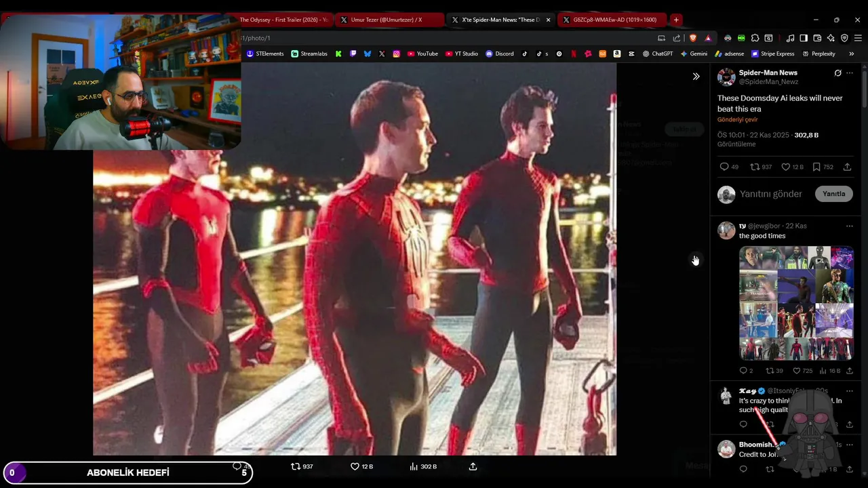The image size is (868, 488).
Task: Repost icon showing 937 in sidebar
Action: point(755,167)
